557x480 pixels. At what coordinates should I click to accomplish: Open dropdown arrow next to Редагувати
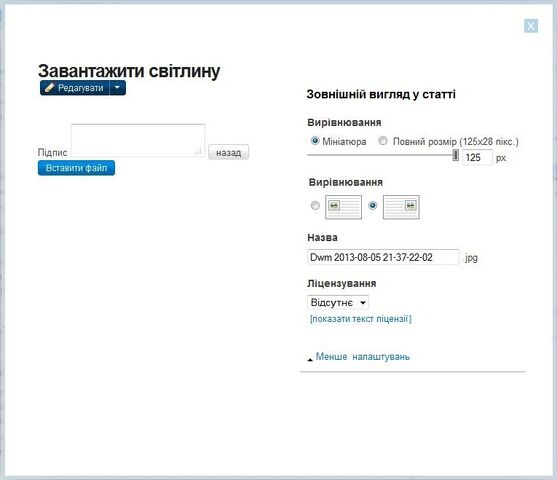click(x=118, y=88)
